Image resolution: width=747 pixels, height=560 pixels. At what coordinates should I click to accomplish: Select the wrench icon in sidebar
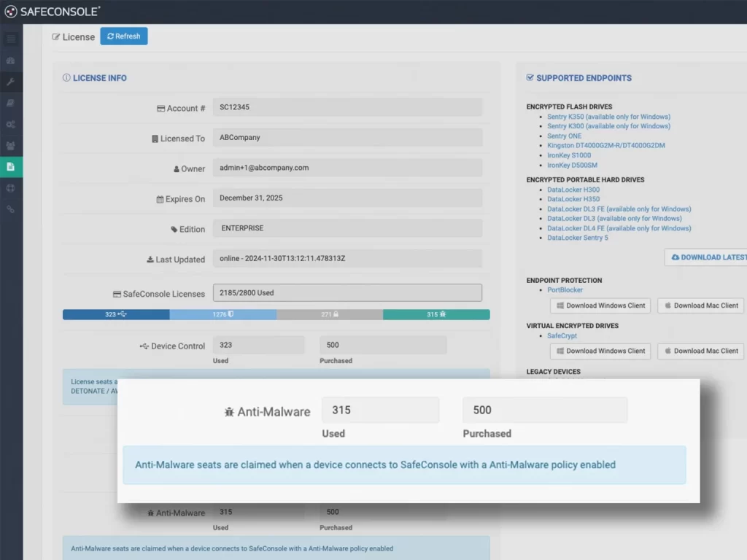pyautogui.click(x=11, y=82)
